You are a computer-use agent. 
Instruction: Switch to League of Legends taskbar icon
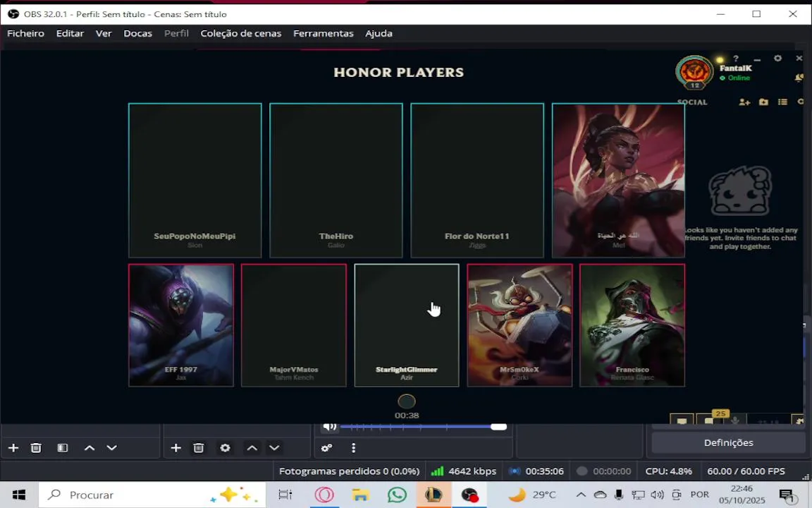tap(433, 495)
